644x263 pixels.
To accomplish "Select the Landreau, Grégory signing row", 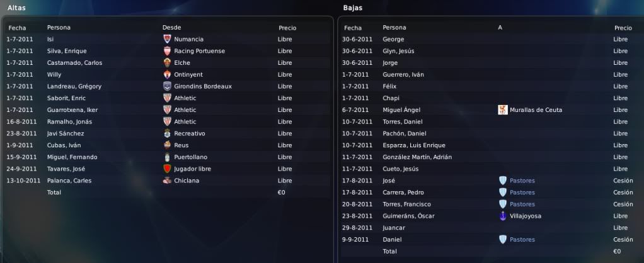I will pyautogui.click(x=167, y=86).
